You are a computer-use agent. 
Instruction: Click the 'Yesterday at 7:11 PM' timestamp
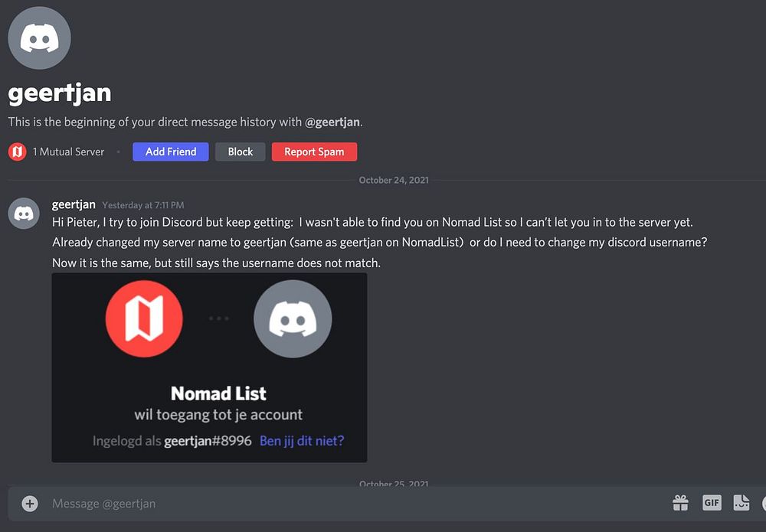tap(143, 205)
